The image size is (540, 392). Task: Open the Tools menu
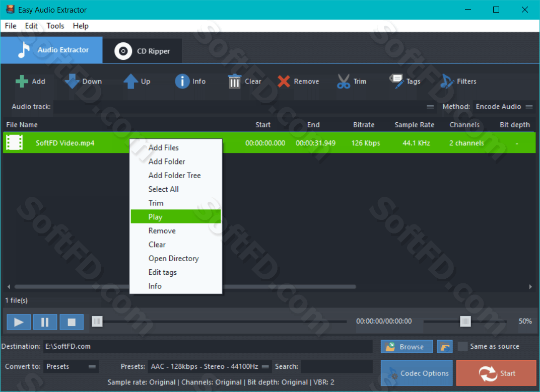click(x=55, y=26)
